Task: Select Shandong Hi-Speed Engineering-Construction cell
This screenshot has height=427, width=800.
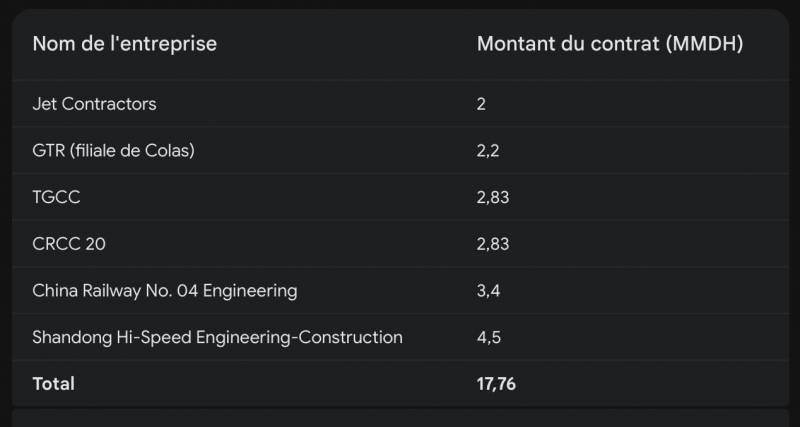Action: click(x=217, y=338)
